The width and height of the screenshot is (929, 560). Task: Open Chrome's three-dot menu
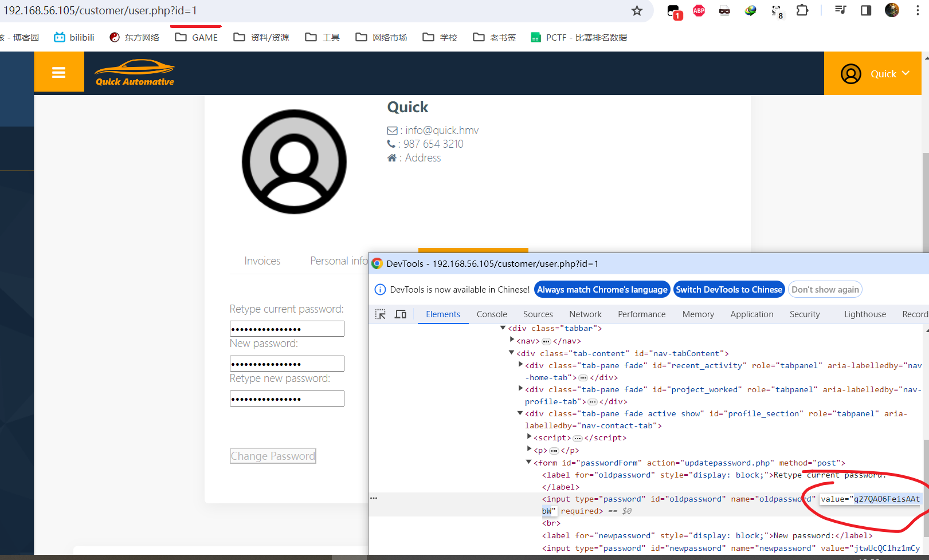click(x=918, y=10)
